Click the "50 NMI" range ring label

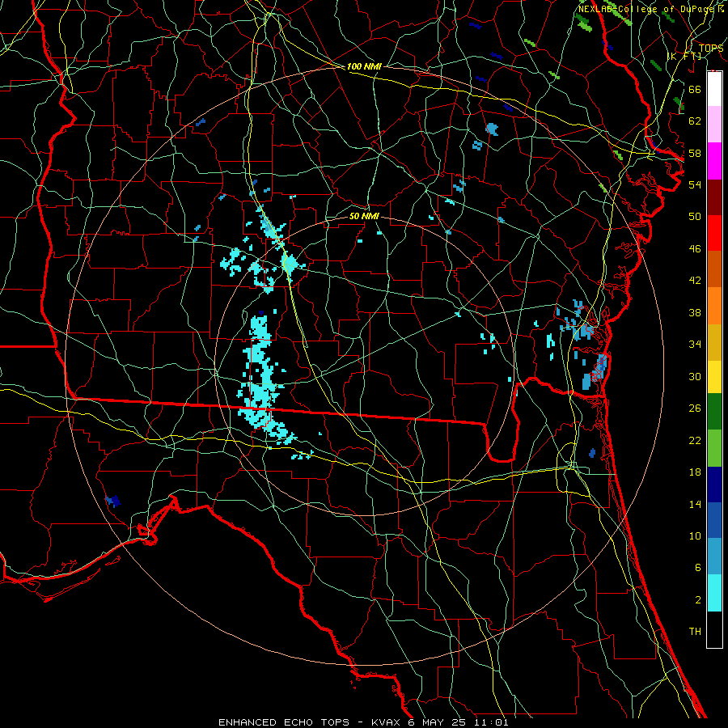(364, 216)
